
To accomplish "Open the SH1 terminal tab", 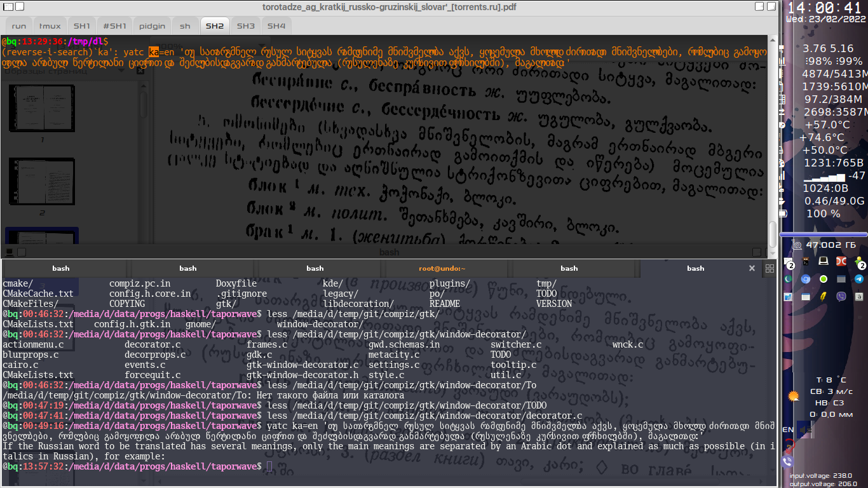I will click(x=82, y=26).
